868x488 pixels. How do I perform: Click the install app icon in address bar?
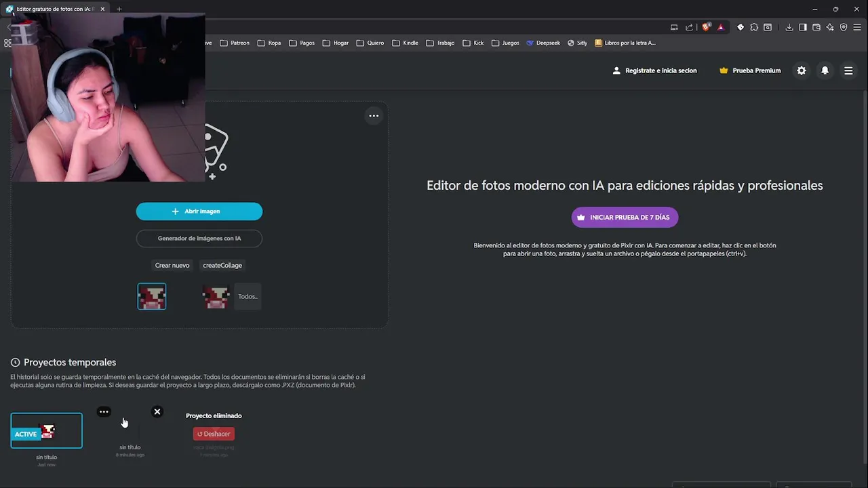pos(674,27)
